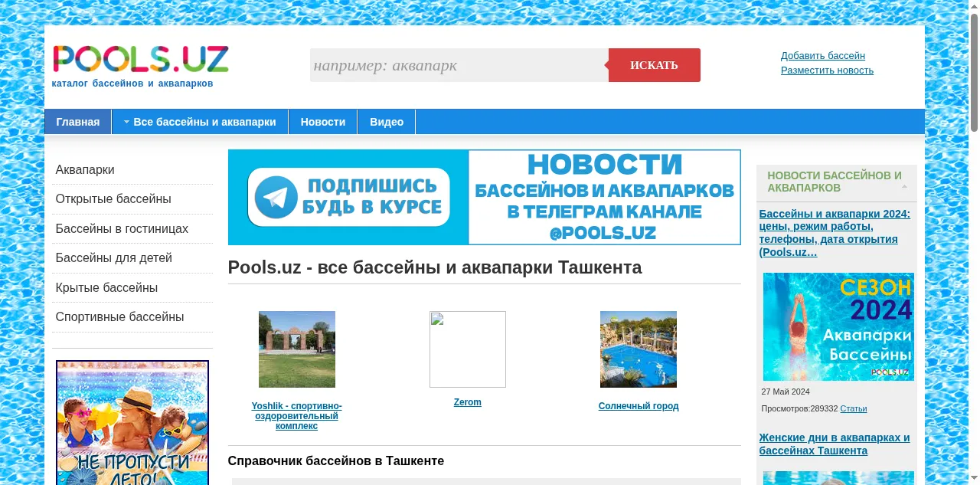
Task: Select Бассейны в гостиницах in the sidebar
Action: 122,229
